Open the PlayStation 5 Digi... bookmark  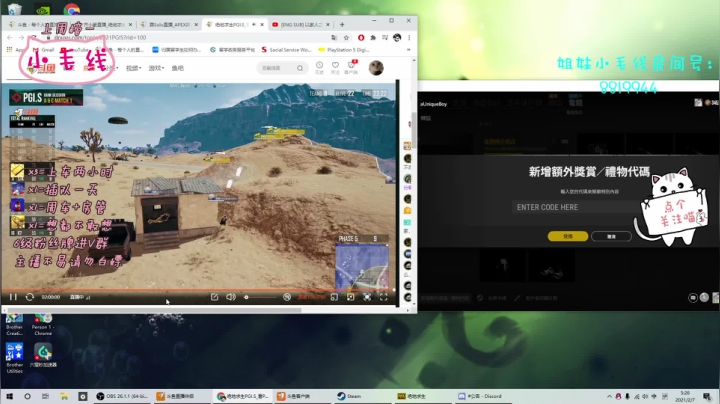(x=343, y=50)
